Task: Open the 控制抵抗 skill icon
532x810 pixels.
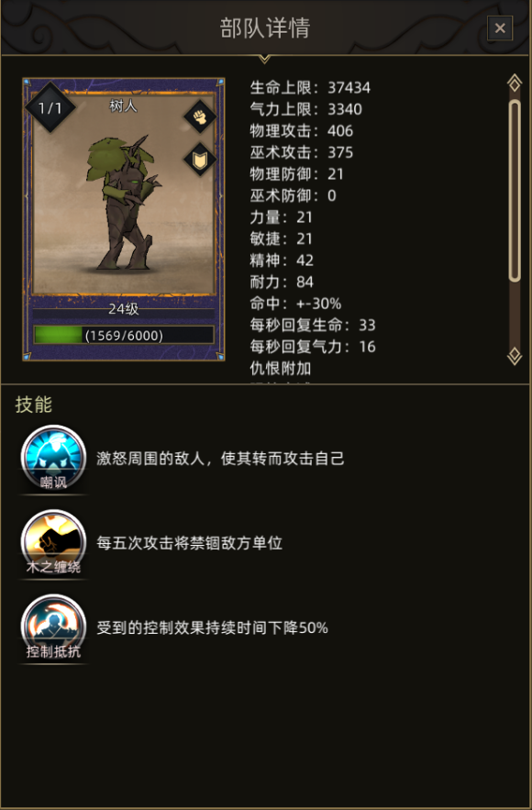Action: click(53, 627)
